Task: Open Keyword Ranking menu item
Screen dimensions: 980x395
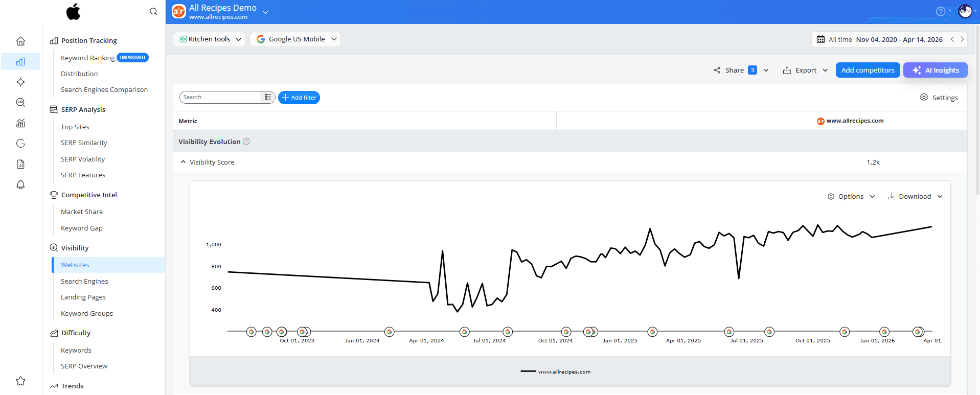Action: pos(87,58)
